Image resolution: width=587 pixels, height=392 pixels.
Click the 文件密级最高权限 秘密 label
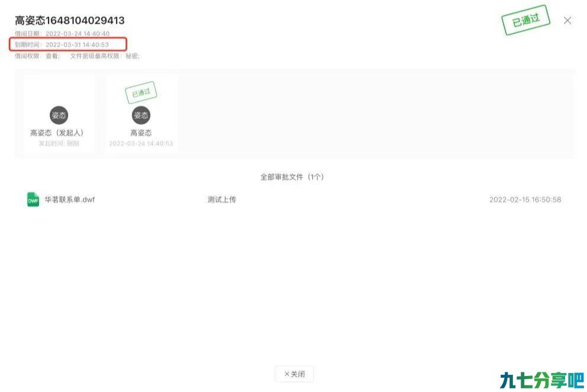105,56
